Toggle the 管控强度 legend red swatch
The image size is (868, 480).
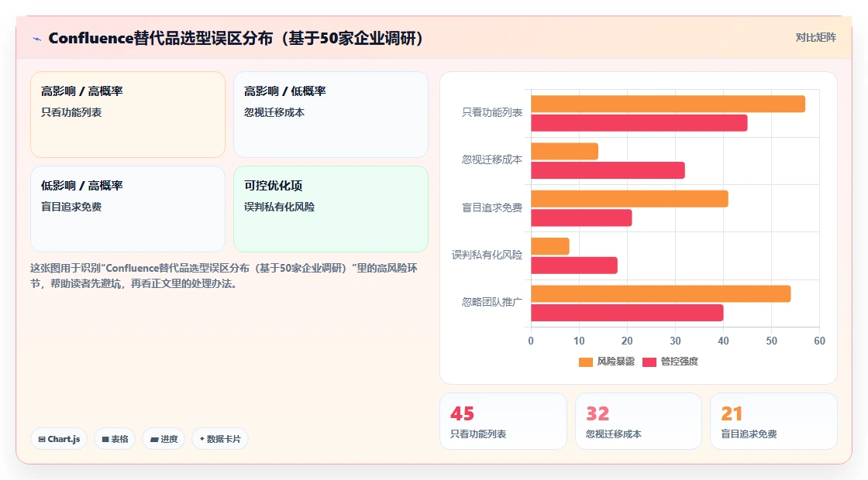649,362
